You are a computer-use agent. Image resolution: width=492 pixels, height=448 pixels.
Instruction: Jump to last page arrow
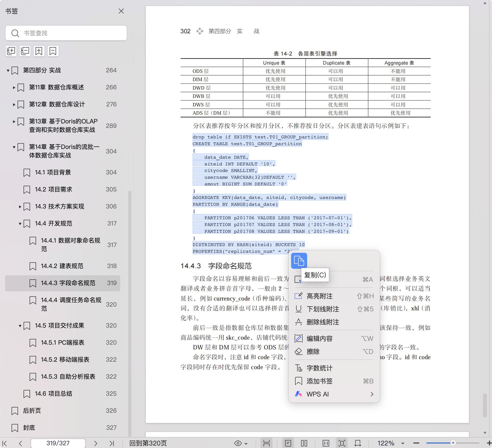(x=112, y=443)
